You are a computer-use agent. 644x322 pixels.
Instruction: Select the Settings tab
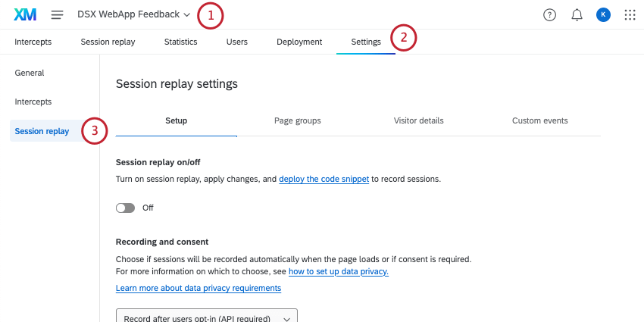pos(366,42)
